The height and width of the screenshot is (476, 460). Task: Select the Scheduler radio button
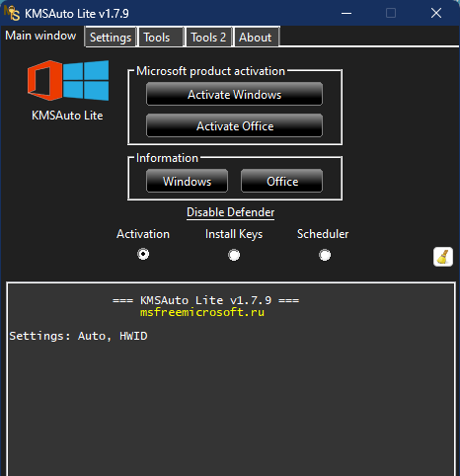pyautogui.click(x=325, y=255)
